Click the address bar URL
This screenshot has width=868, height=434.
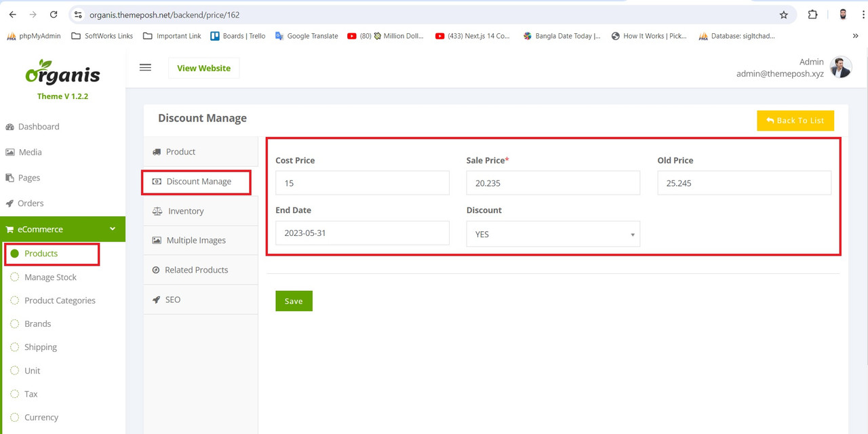pyautogui.click(x=164, y=15)
